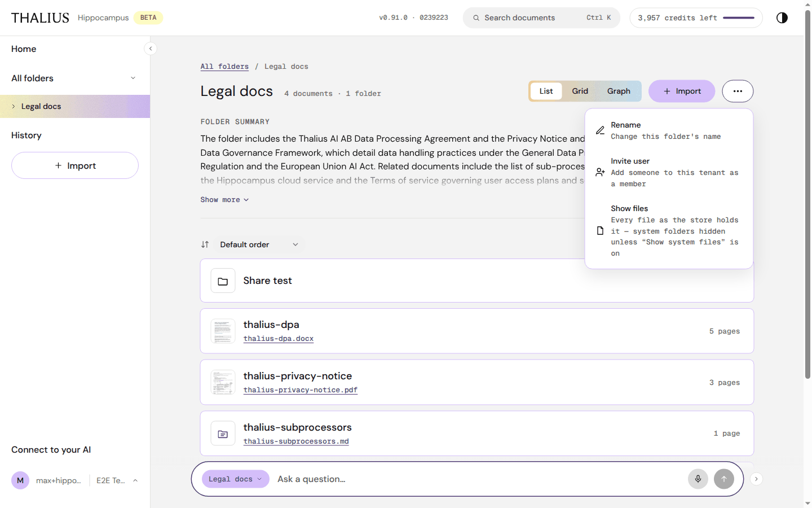Click the Share test folder icon
This screenshot has width=812, height=508.
click(x=223, y=281)
